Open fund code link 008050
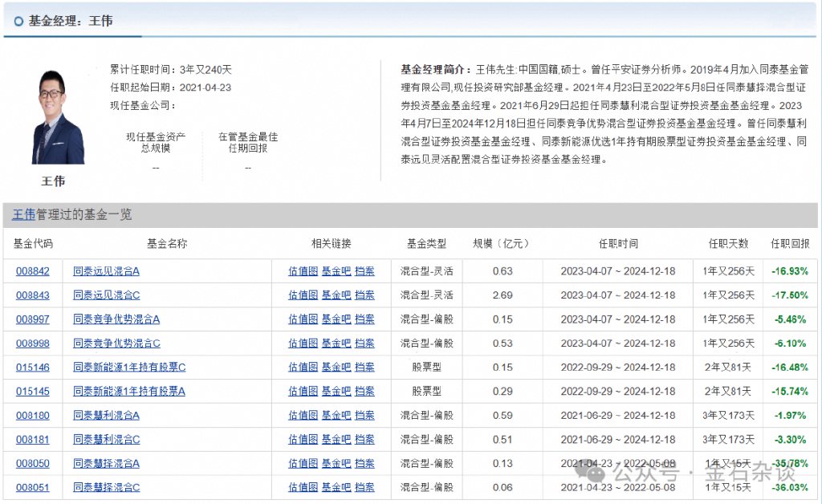 click(x=32, y=464)
